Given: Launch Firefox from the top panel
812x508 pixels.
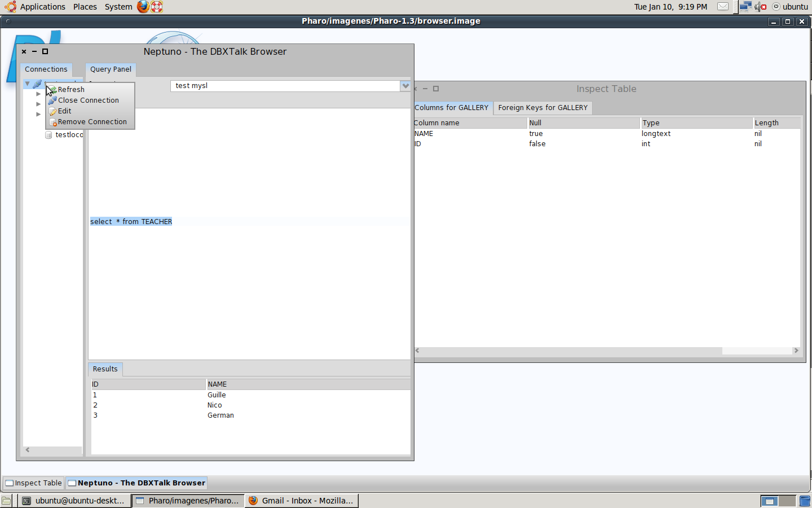Looking at the screenshot, I should pos(143,7).
